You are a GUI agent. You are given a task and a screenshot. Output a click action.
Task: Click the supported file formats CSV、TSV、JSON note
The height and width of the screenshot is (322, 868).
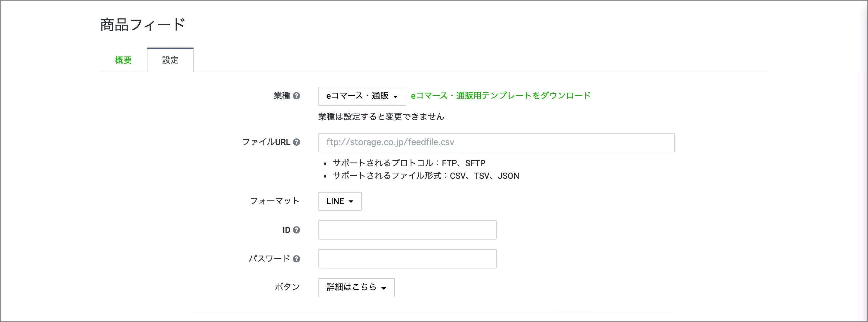pos(426,176)
